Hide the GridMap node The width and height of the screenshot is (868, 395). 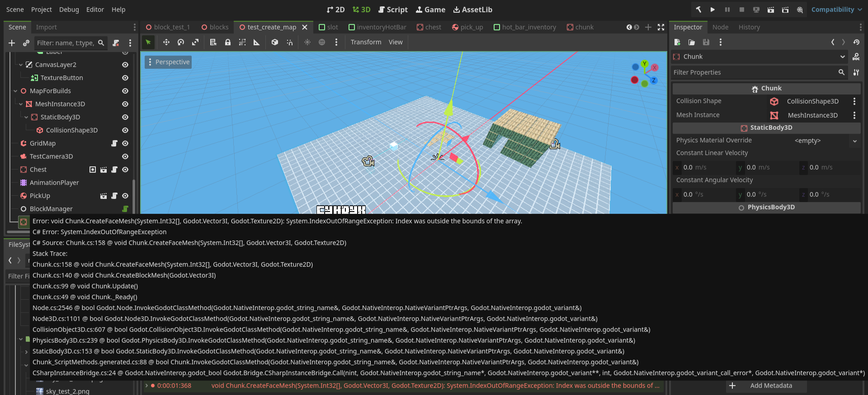[125, 143]
